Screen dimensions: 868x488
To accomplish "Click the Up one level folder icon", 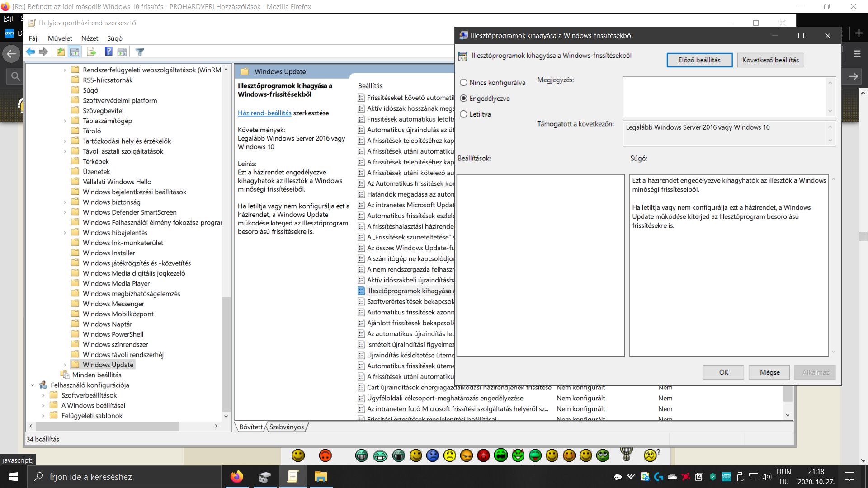I will (61, 52).
